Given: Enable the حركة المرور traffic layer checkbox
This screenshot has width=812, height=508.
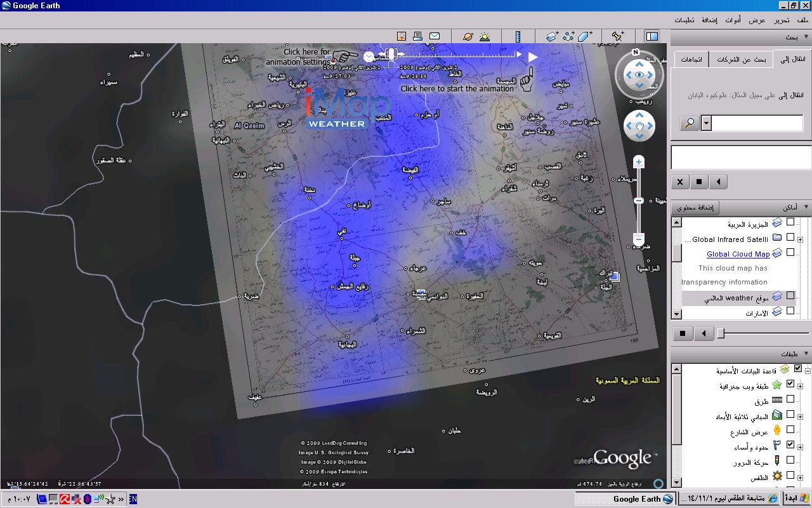Looking at the screenshot, I should [x=790, y=460].
